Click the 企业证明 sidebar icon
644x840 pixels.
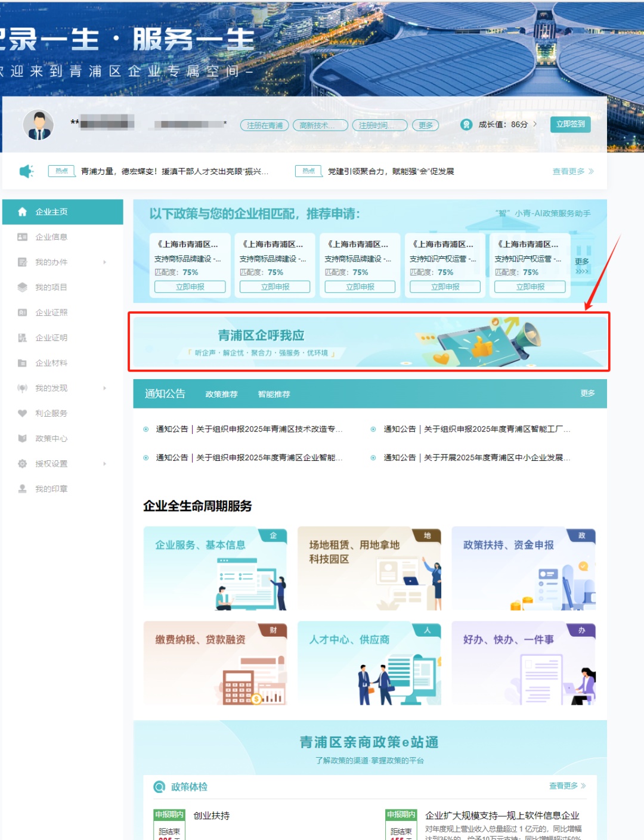[x=22, y=337]
